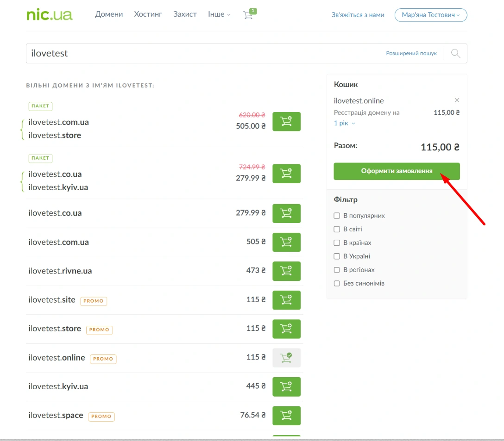Toggle the 'Без синонімів' checkbox
The image size is (504, 441).
[337, 283]
